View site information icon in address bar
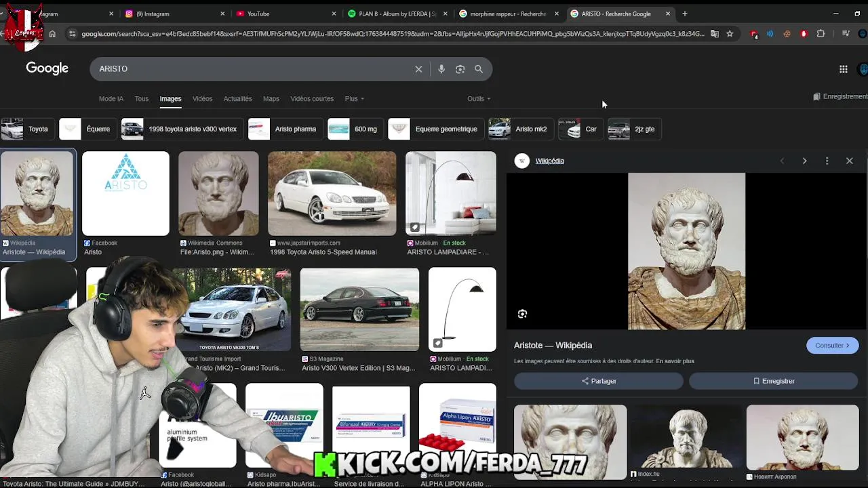 pyautogui.click(x=72, y=34)
